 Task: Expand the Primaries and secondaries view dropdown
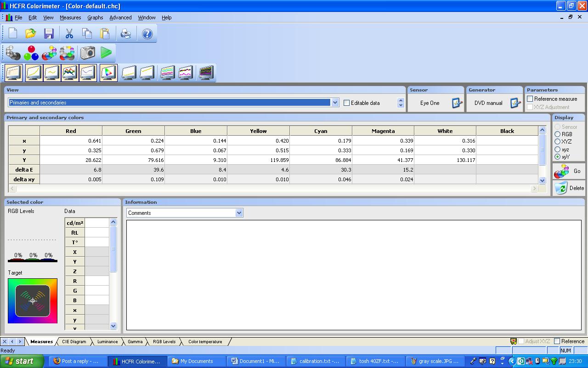coord(335,103)
